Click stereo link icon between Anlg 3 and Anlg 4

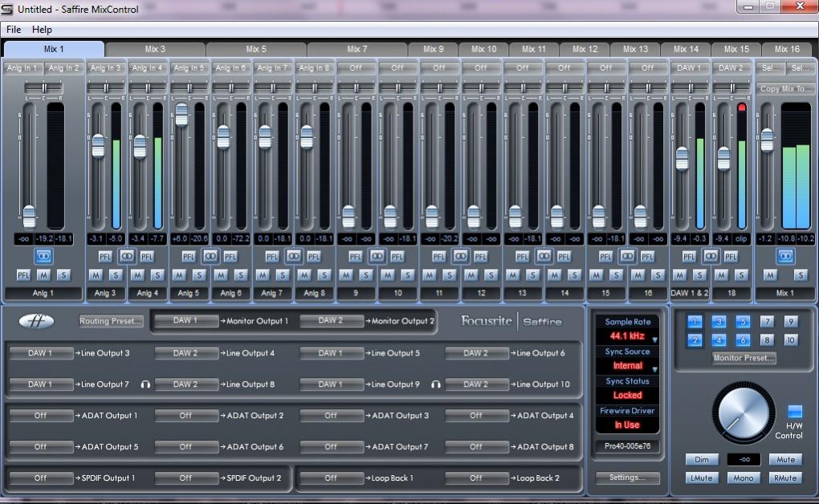(x=127, y=256)
